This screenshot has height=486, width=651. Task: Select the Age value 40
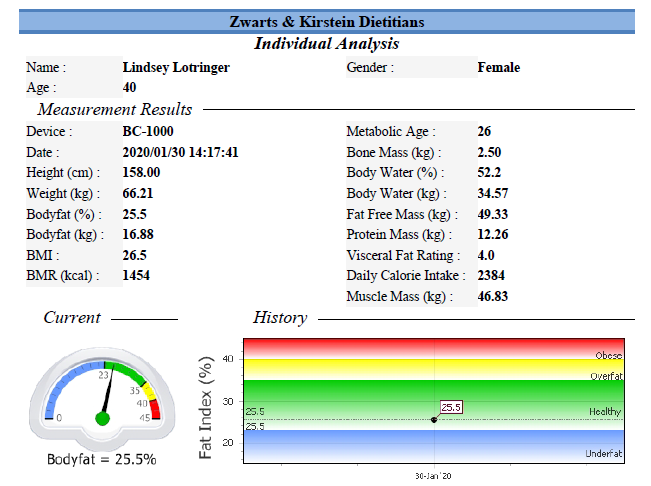(130, 87)
